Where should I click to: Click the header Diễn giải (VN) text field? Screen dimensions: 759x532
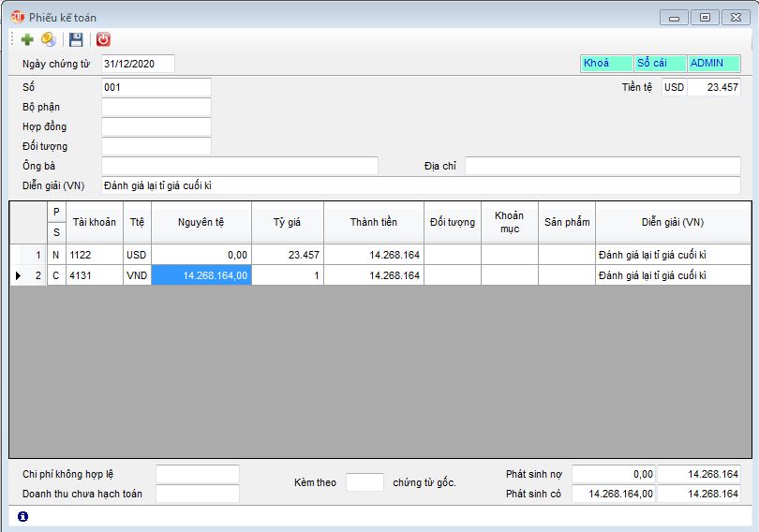(x=421, y=185)
